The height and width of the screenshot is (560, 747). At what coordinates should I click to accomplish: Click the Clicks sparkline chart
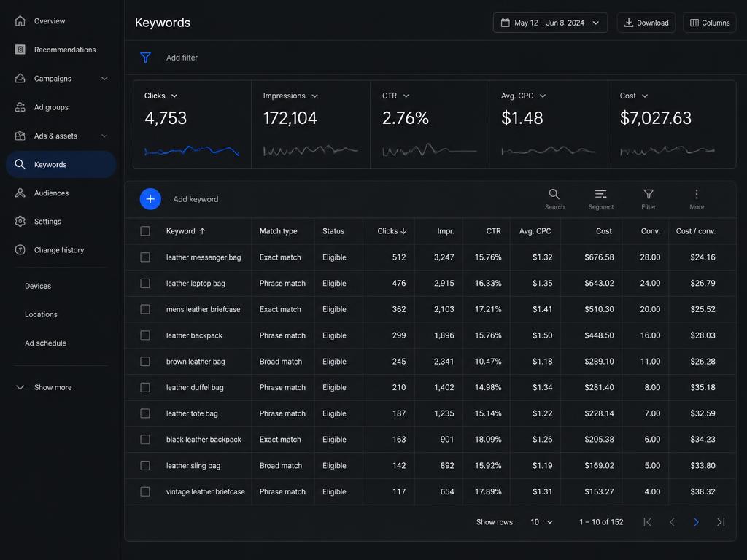pyautogui.click(x=192, y=151)
